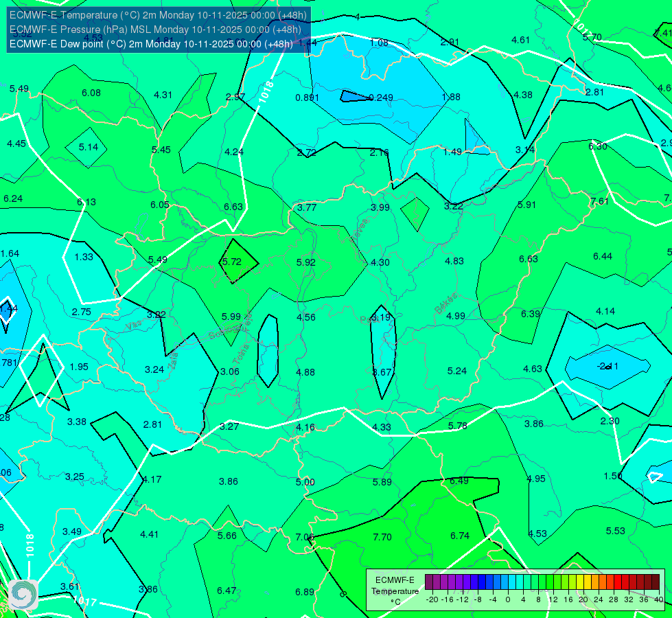Click the map value 2.30
672x618 pixels.
[x=610, y=421]
